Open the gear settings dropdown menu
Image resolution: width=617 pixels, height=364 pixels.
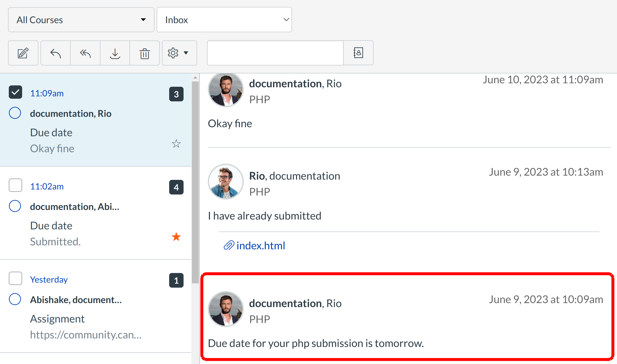(179, 53)
